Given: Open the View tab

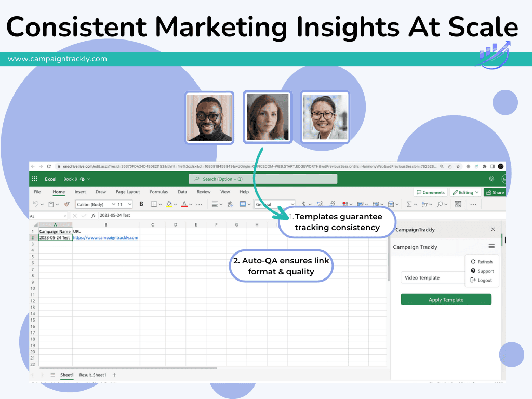Looking at the screenshot, I should click(x=225, y=192).
